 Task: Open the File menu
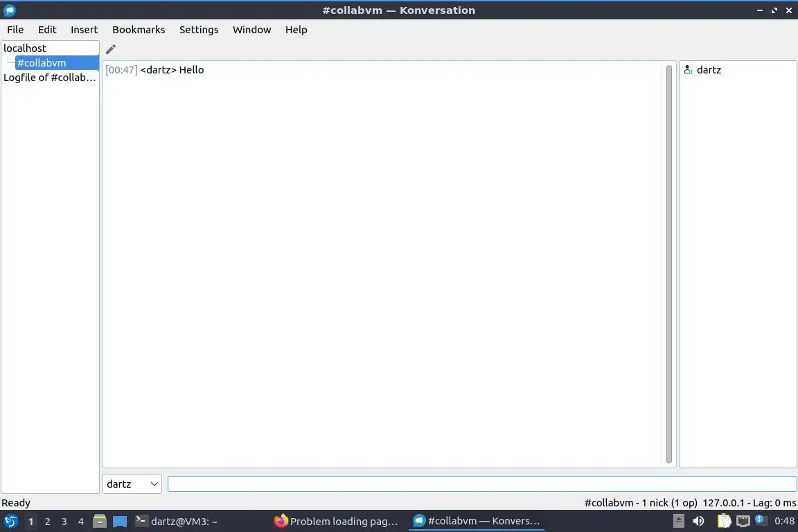[15, 30]
